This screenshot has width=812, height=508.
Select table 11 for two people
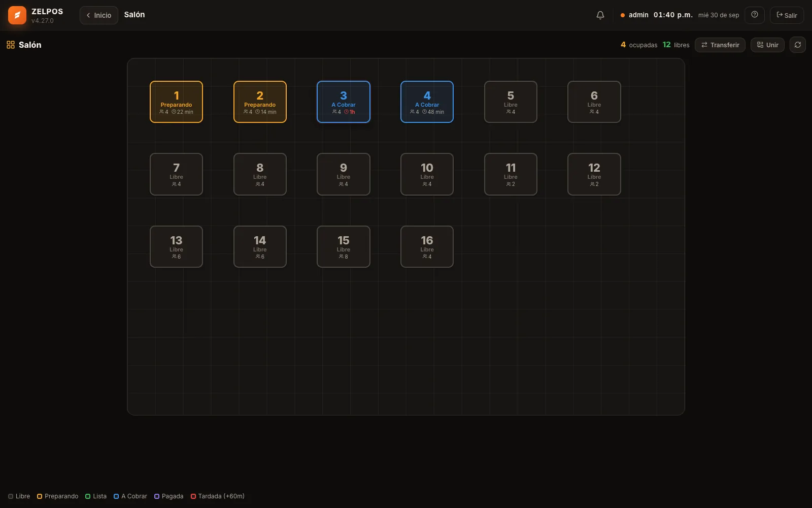(x=511, y=174)
